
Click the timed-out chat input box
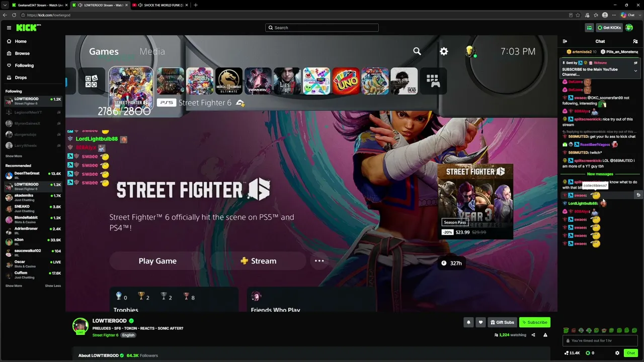(x=600, y=341)
